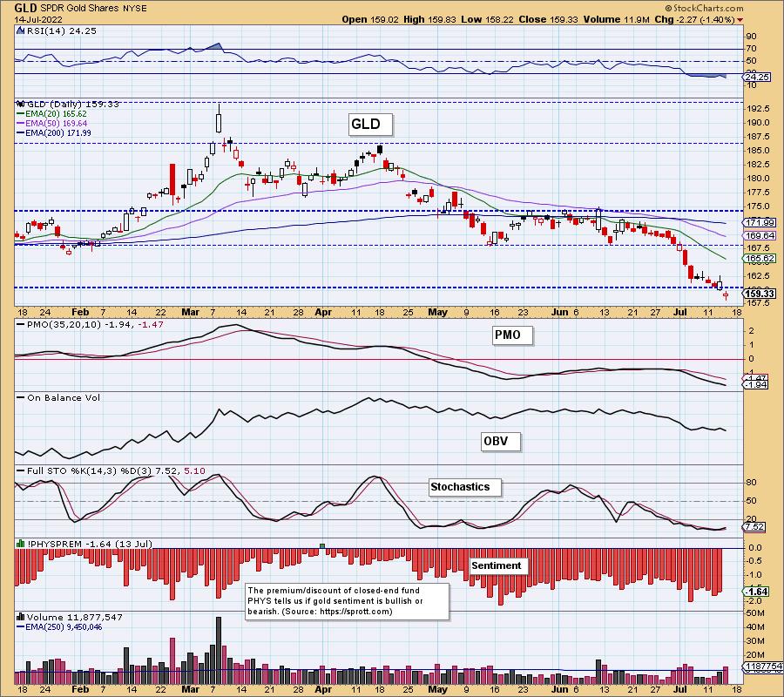Screen dimensions: 784x697
Task: Click the 171.99 EMA value tag on axis
Action: coord(760,222)
